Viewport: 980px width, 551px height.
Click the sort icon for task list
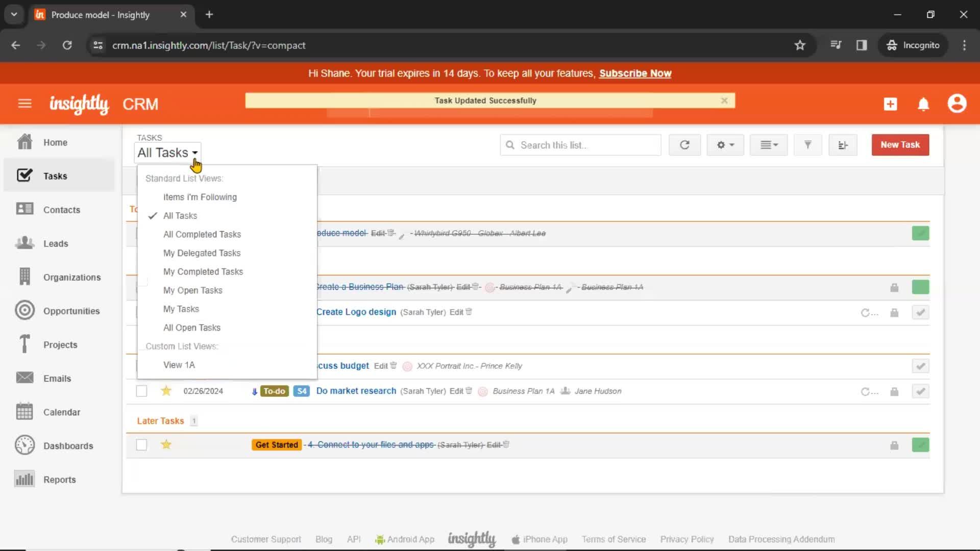click(x=843, y=145)
